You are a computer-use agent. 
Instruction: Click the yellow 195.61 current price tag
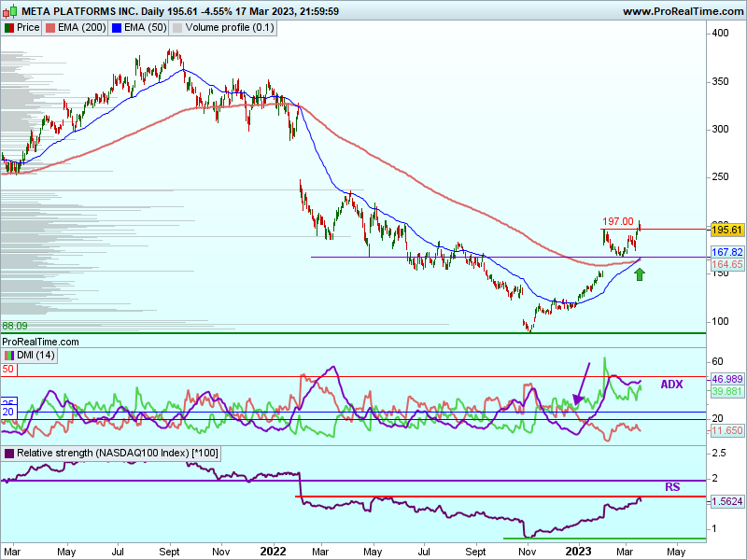coord(727,230)
